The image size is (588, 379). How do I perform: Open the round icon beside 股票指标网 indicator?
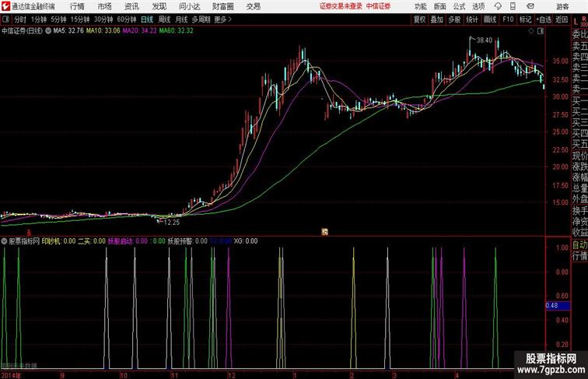pyautogui.click(x=4, y=241)
